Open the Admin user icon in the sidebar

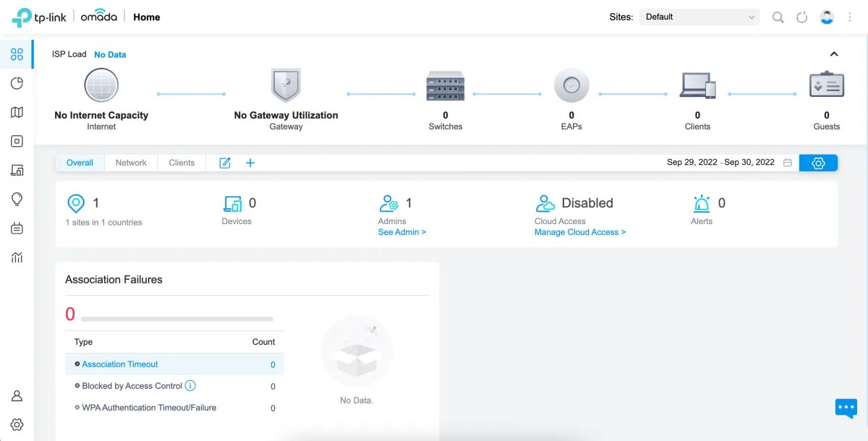[17, 396]
